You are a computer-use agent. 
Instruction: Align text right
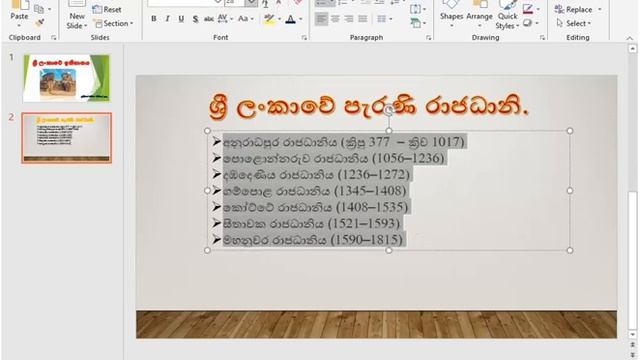tap(349, 19)
